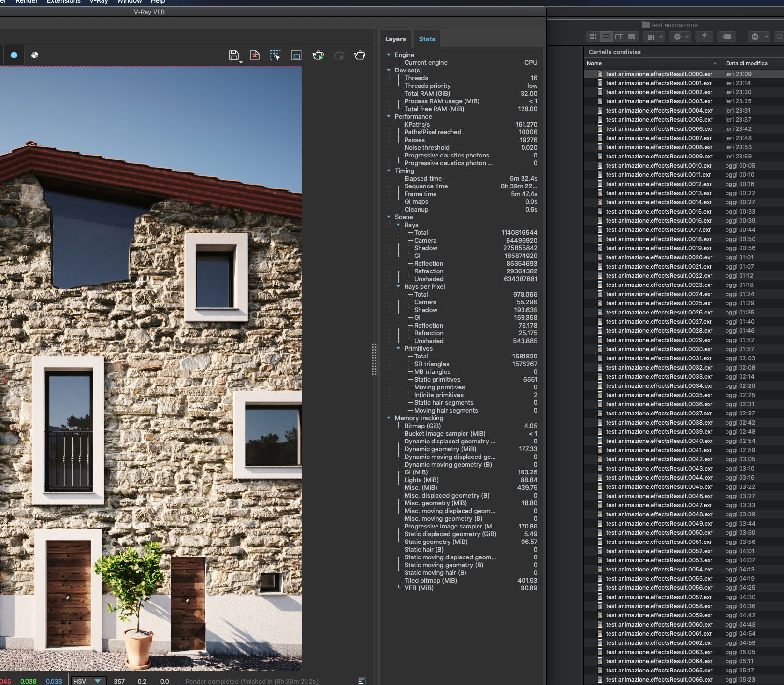Click the rendered stone house image
Image resolution: width=784 pixels, height=685 pixels.
151,369
